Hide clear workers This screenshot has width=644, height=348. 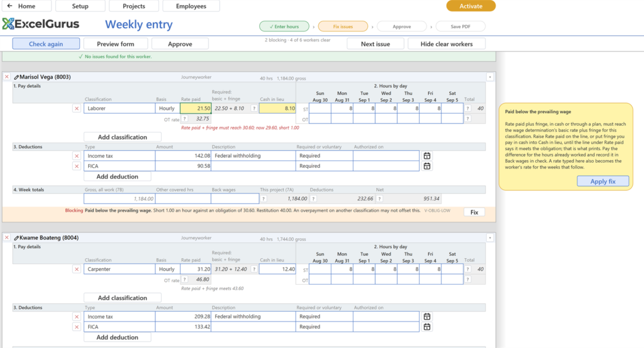[447, 44]
